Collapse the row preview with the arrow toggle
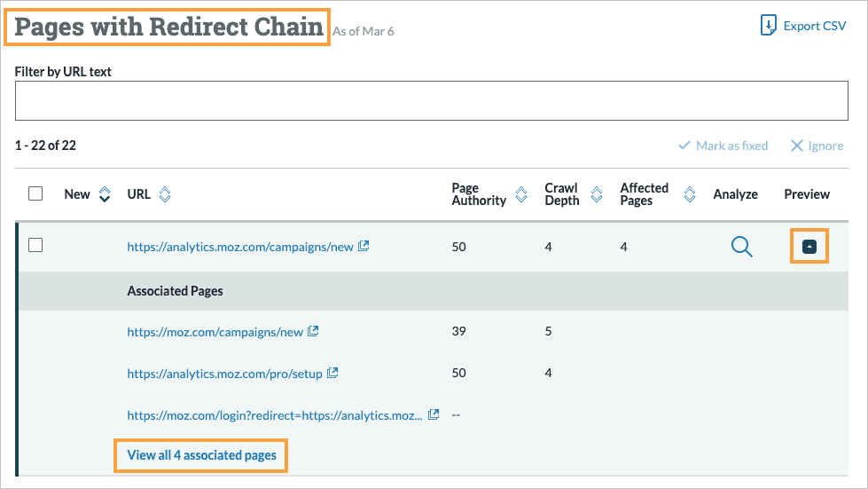Image resolution: width=868 pixels, height=489 pixels. [x=809, y=247]
